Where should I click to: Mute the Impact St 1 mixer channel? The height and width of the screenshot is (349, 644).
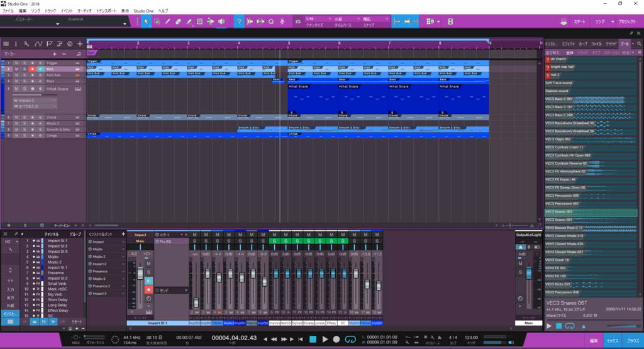coord(148,263)
